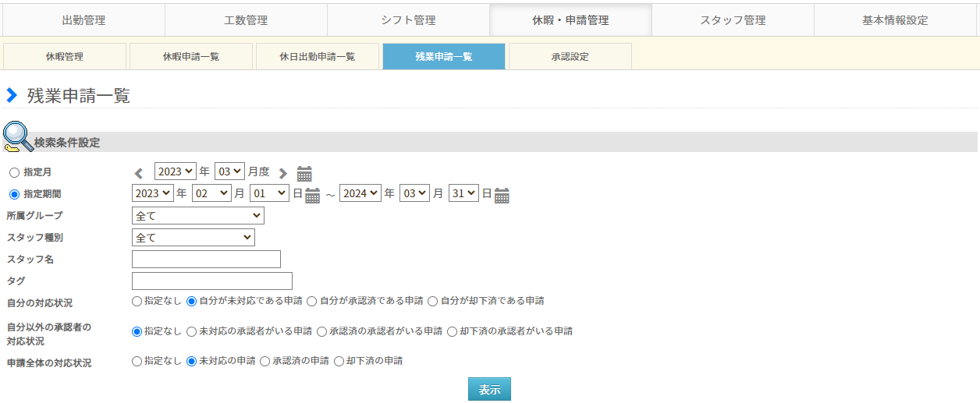Screen dimensions: 980x403
Task: Open the 工数管理 main tab
Action: click(x=246, y=20)
